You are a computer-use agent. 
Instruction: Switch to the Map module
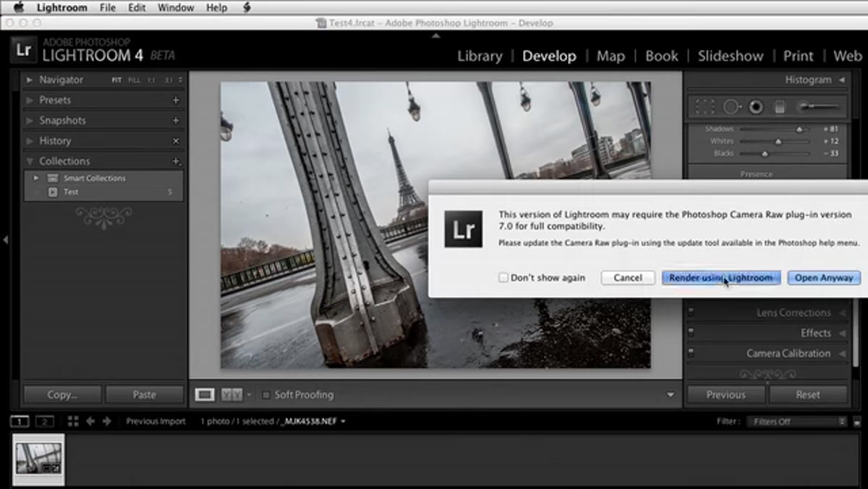click(x=612, y=56)
